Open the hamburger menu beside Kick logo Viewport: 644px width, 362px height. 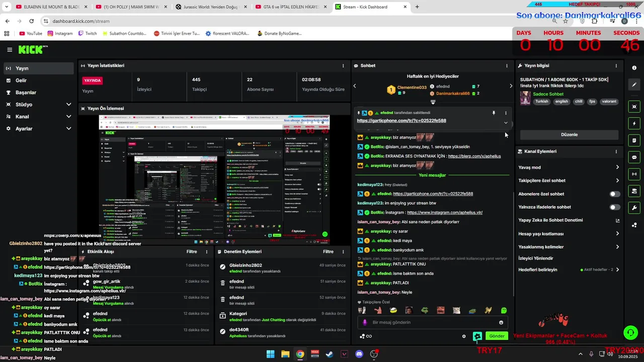coord(10,50)
